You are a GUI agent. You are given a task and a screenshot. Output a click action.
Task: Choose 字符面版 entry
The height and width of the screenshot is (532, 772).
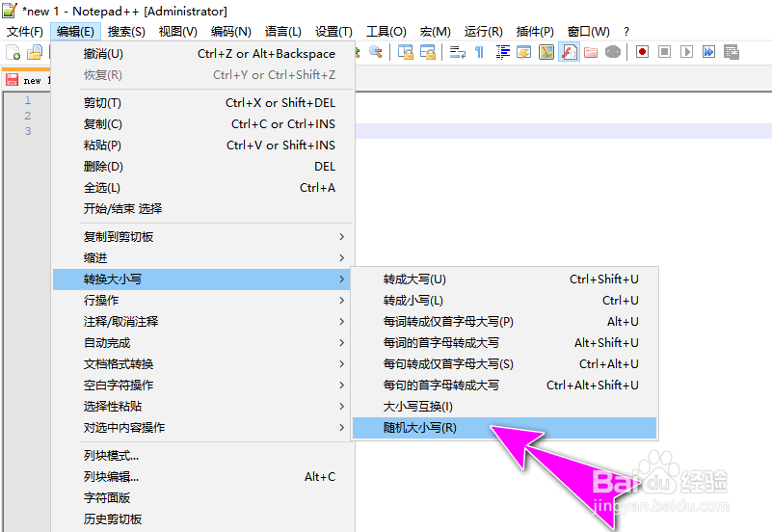tap(202, 497)
